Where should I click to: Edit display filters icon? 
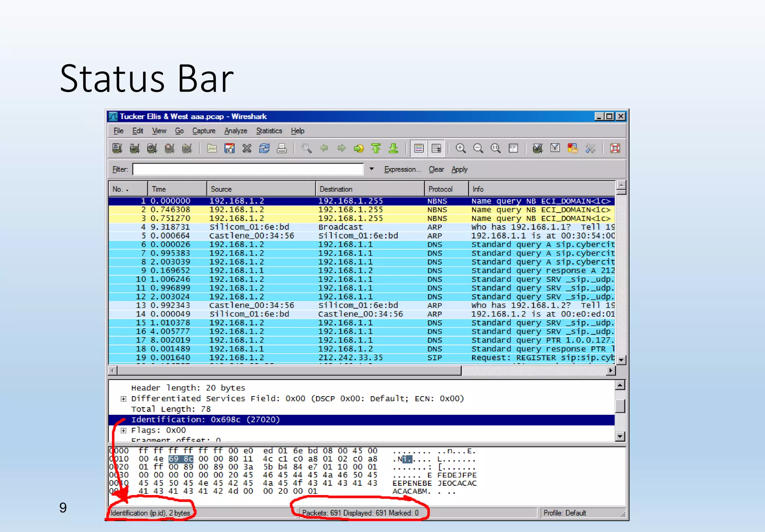click(555, 148)
